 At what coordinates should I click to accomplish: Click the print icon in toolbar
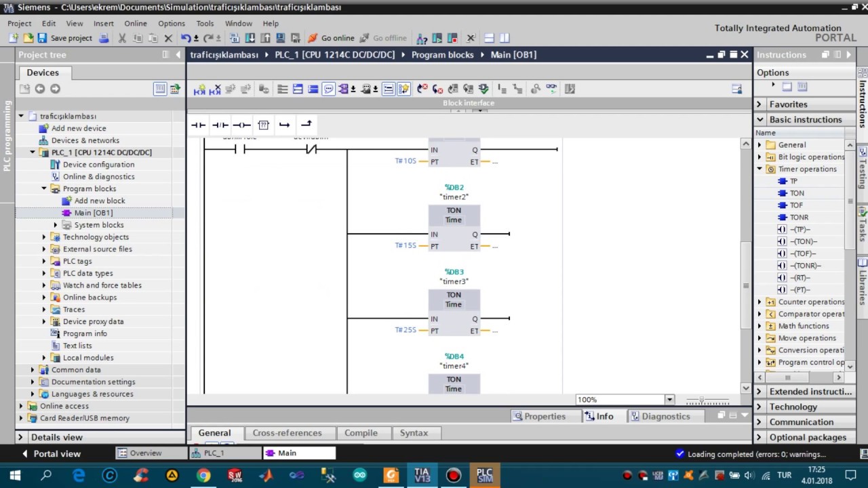click(x=104, y=38)
